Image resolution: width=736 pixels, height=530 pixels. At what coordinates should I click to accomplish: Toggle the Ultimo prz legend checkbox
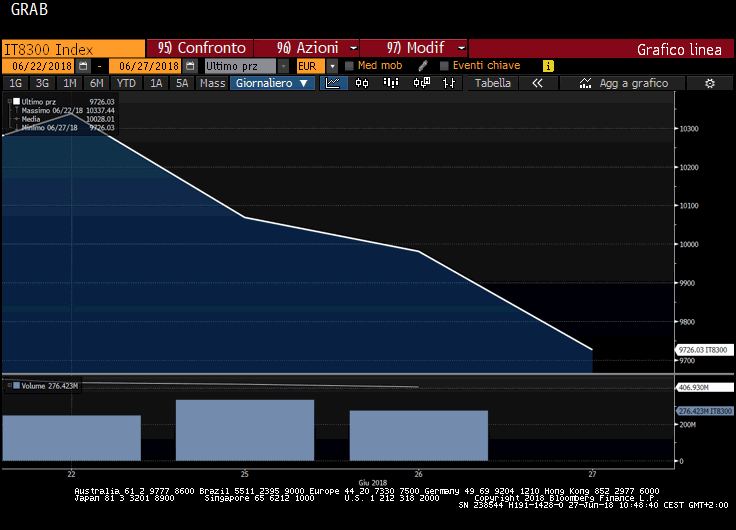point(16,101)
